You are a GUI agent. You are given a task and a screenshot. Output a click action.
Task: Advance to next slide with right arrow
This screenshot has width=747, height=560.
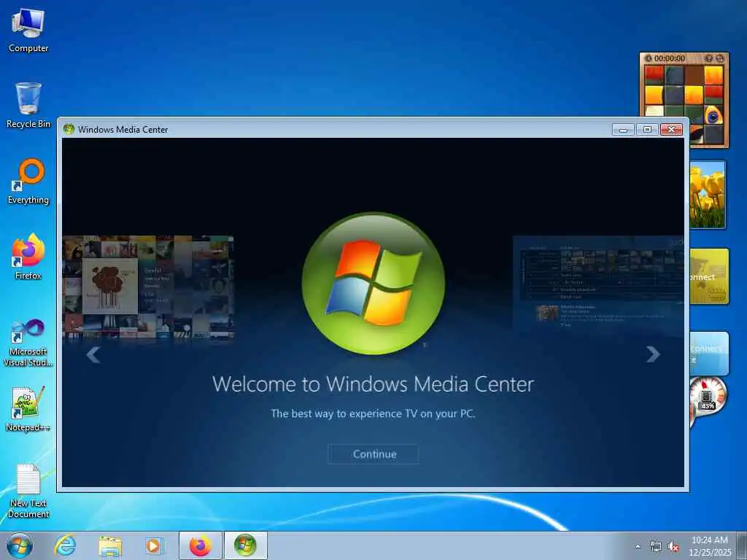click(x=653, y=354)
